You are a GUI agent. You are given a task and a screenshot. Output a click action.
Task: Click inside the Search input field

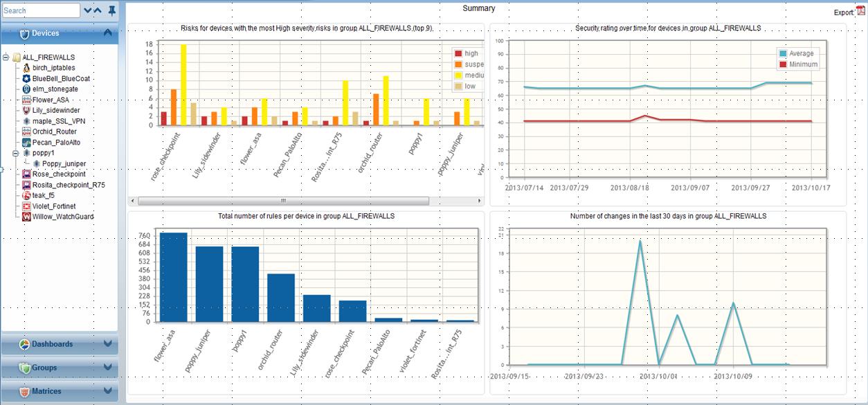[40, 11]
